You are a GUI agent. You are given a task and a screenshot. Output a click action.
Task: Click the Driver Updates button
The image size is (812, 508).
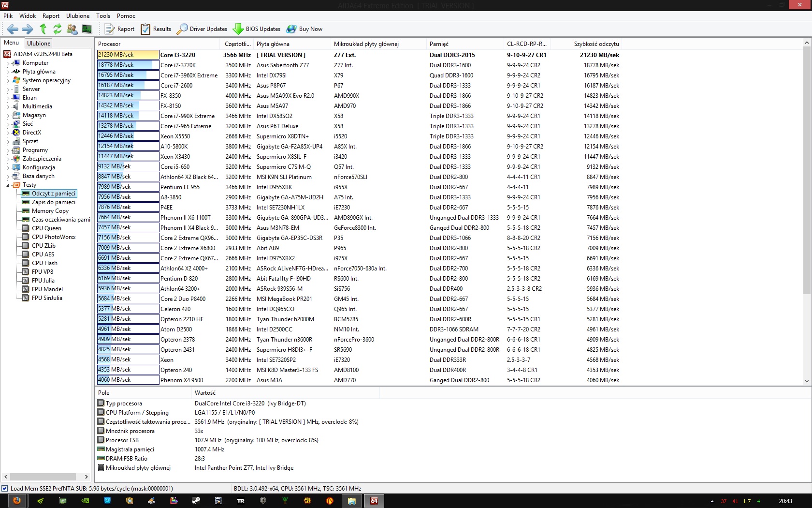point(202,29)
